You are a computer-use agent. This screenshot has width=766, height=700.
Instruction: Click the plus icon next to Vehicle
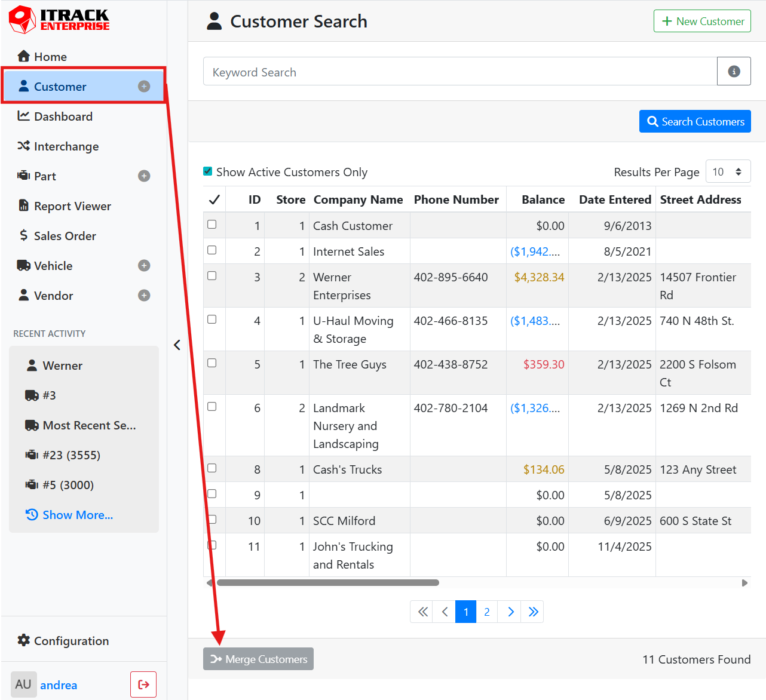point(144,266)
